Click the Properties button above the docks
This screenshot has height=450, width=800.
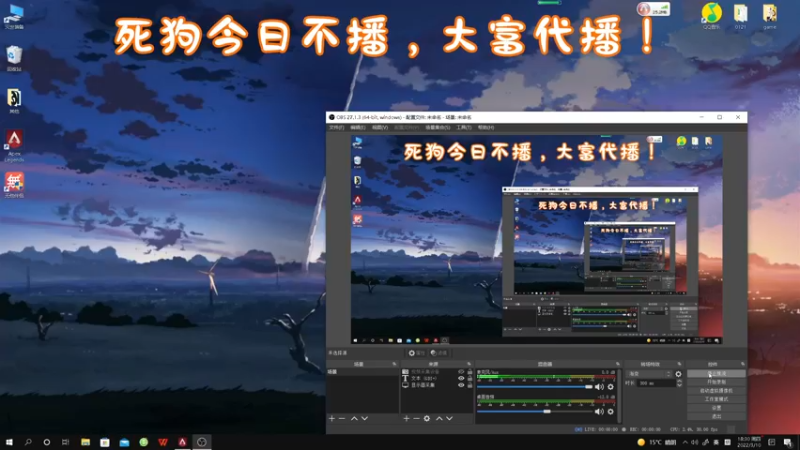point(417,353)
